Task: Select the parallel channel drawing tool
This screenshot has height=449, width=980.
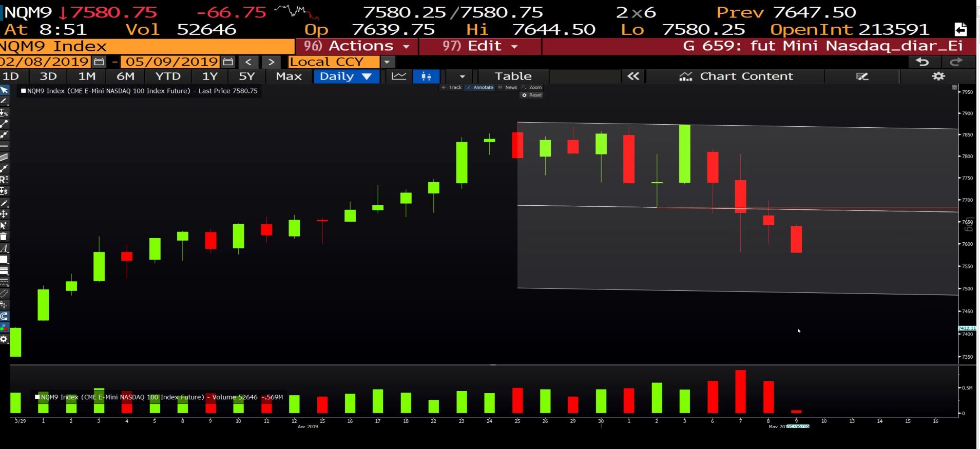Action: [4, 157]
